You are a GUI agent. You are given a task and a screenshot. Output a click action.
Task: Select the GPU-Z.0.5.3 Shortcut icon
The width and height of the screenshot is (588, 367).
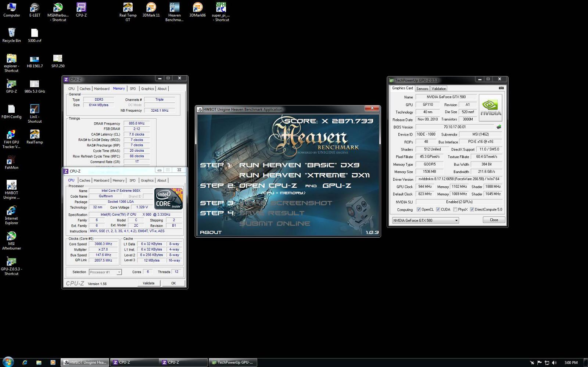[x=11, y=266]
